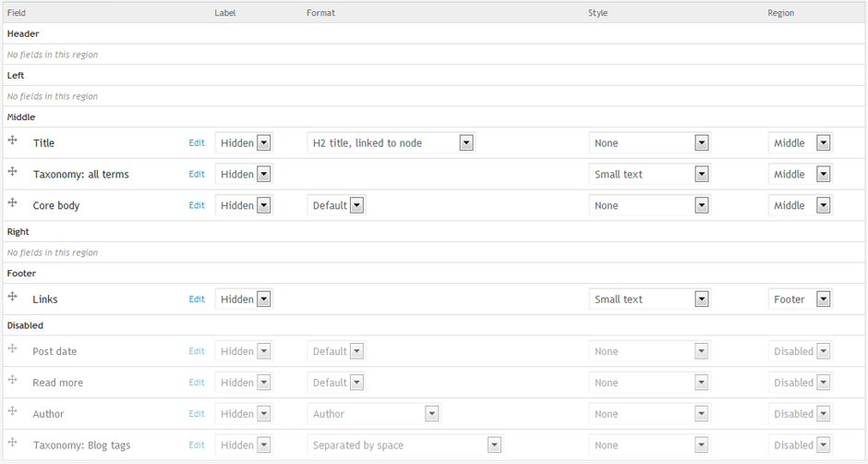Click the Read more row drag handle
868x464 pixels.
13,380
